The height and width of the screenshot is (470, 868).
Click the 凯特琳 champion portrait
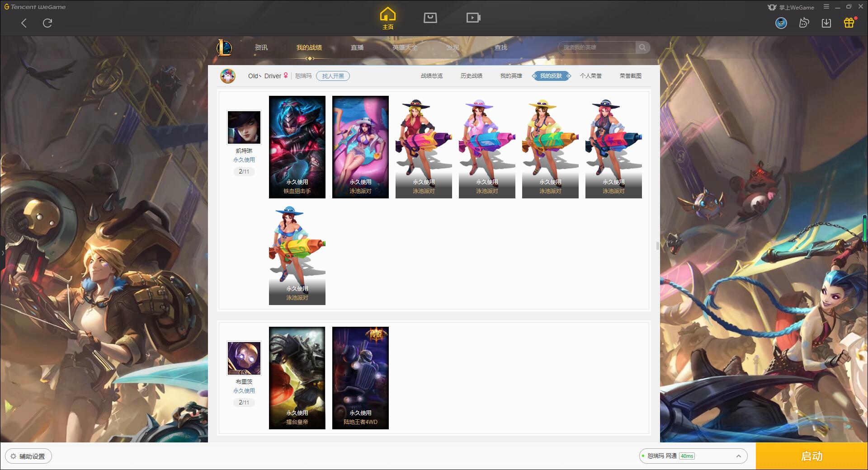coord(244,127)
